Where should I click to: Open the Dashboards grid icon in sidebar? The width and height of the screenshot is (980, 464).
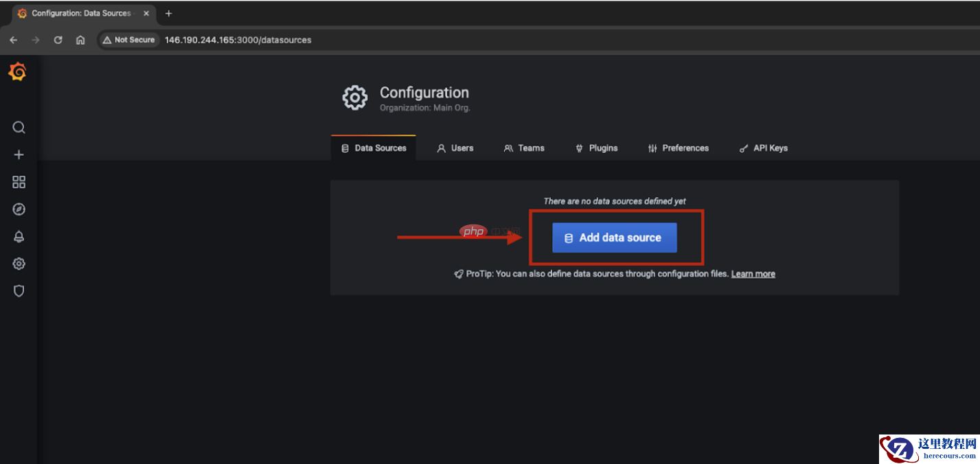[x=19, y=182]
